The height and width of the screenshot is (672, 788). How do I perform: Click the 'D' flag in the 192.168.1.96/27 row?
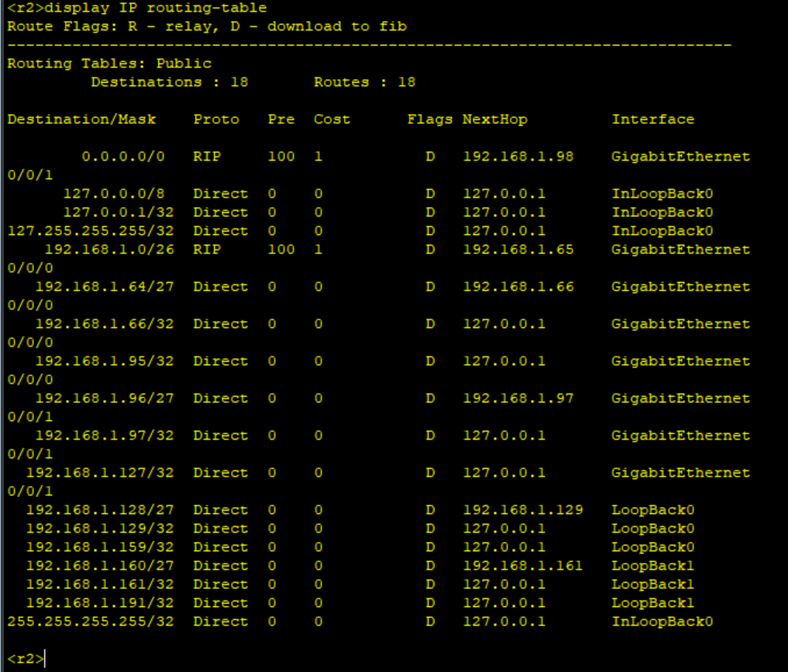point(430,398)
